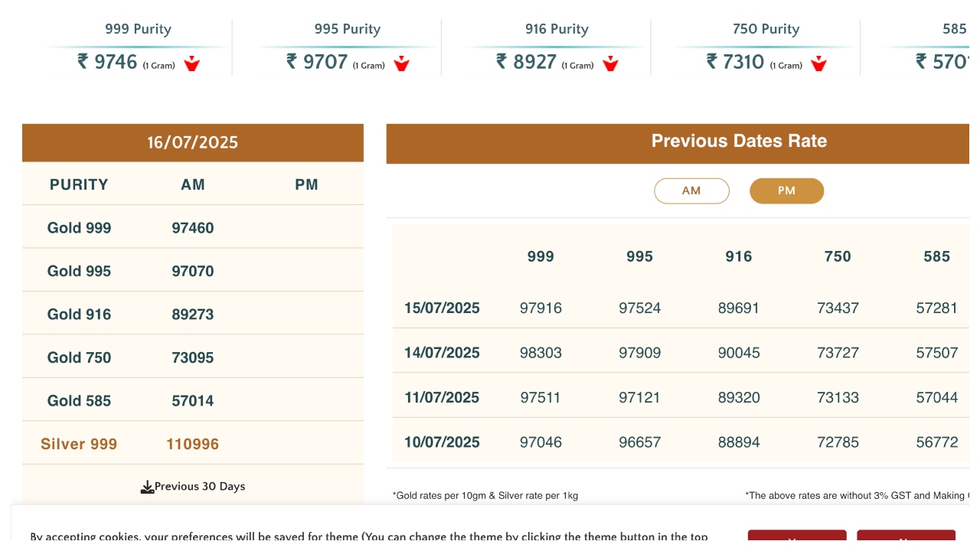Viewport: 980px width, 551px height.
Task: Click the ₹ 8927 per gram price
Action: point(527,62)
